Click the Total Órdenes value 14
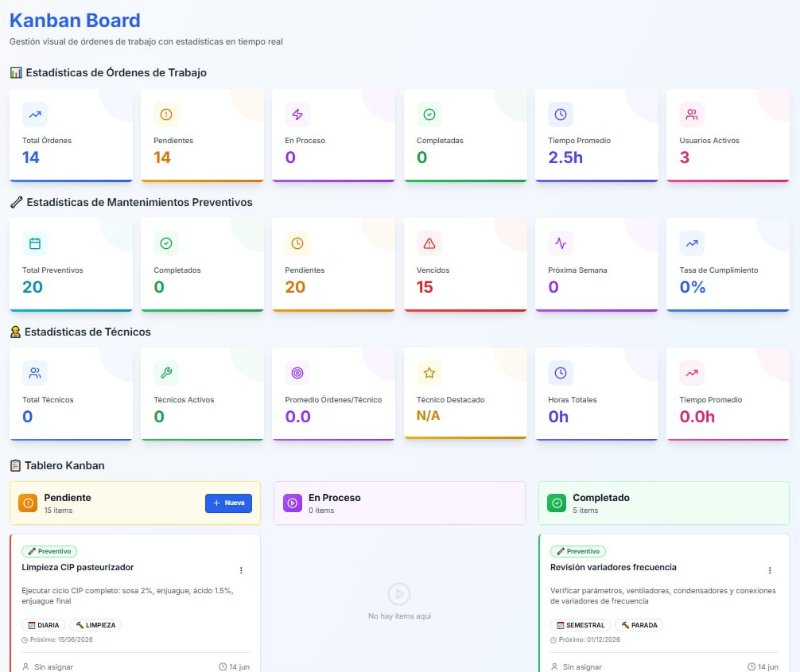 (30, 157)
